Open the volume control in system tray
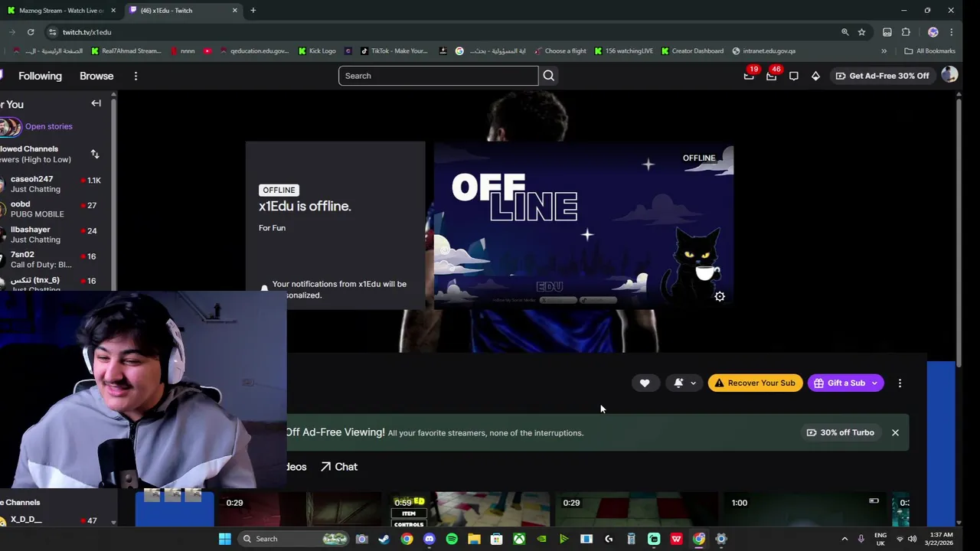This screenshot has width=980, height=551. (912, 539)
